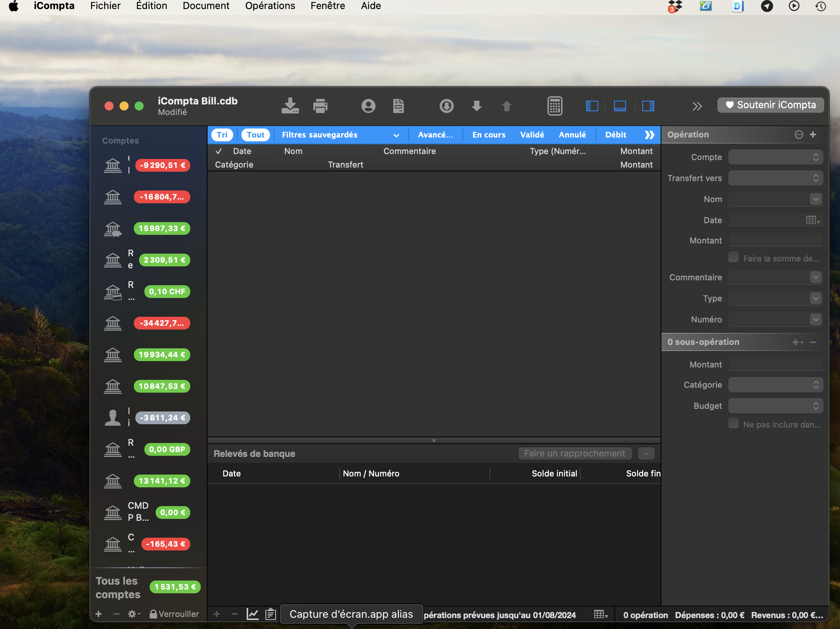
Task: Select the Validé filter
Action: click(532, 135)
